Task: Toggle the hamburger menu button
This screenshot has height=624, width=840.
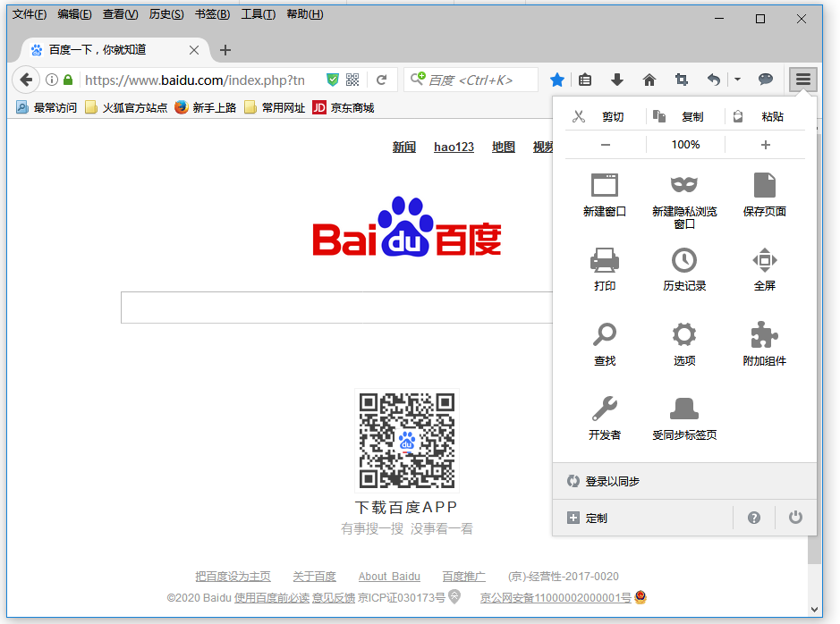Action: [802, 80]
